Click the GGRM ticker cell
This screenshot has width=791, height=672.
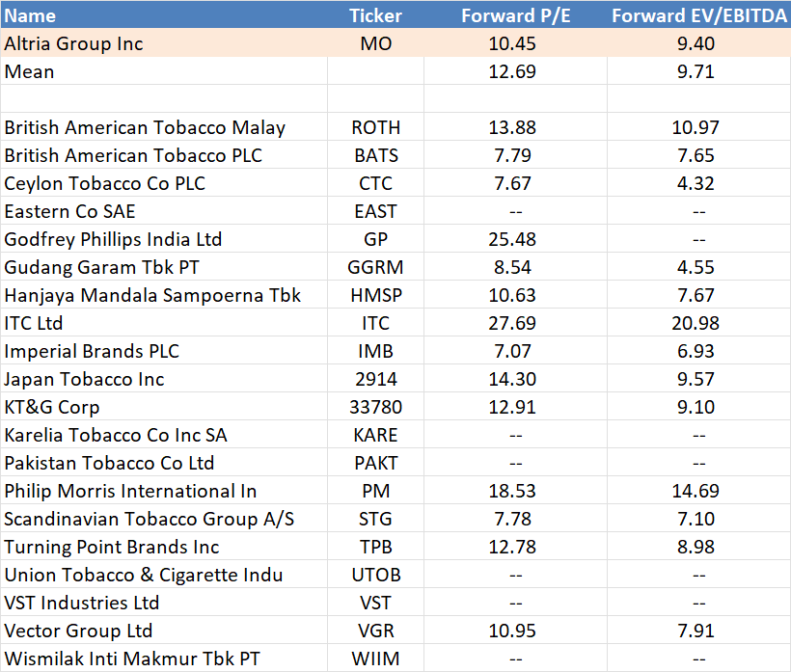pyautogui.click(x=376, y=267)
